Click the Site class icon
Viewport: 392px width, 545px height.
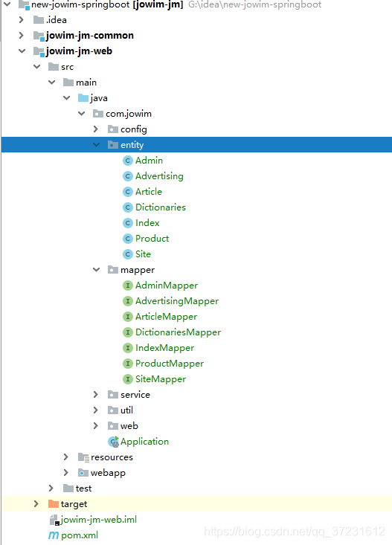point(128,254)
